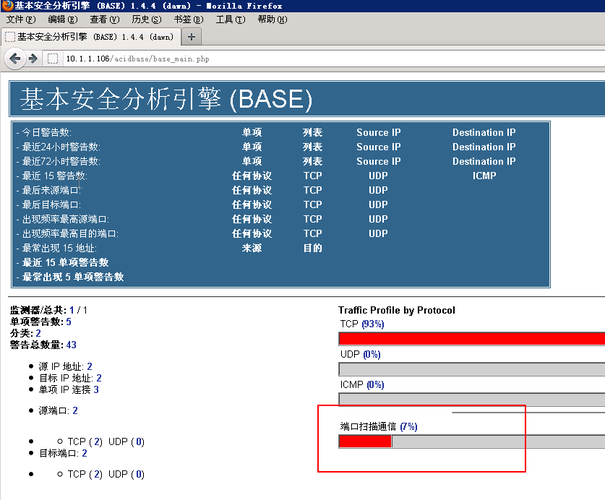Click TCP for 最近 15 警告数
Screen dimensions: 605x500
[312, 176]
